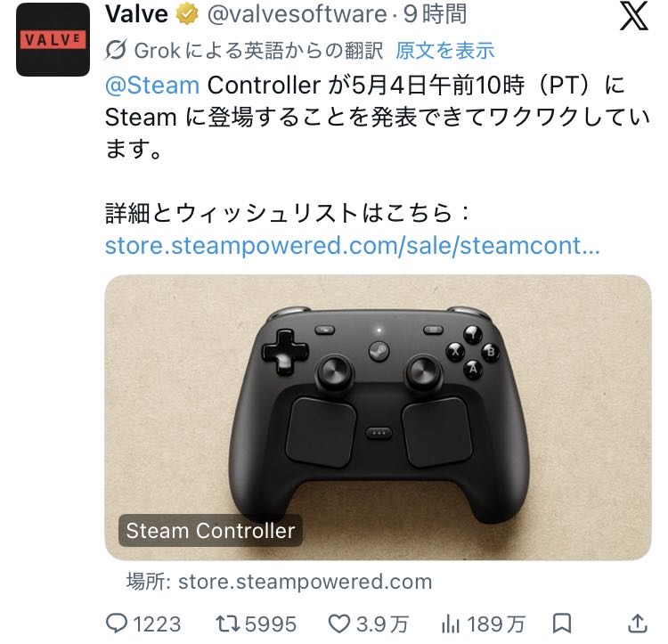Viewport: 668px width, 644px height.
Task: Like the post with the heart icon
Action: [339, 624]
